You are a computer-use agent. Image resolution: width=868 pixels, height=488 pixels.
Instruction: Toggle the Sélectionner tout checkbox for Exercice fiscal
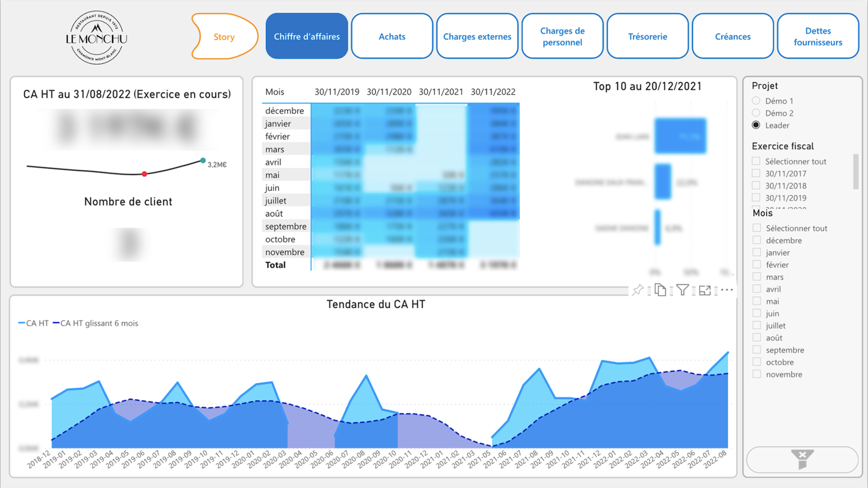(x=756, y=161)
